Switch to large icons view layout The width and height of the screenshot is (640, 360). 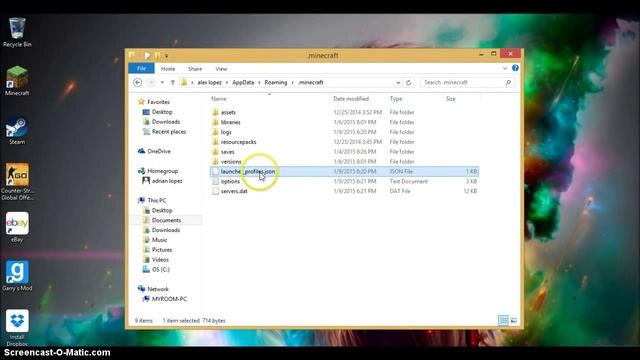pyautogui.click(x=513, y=320)
